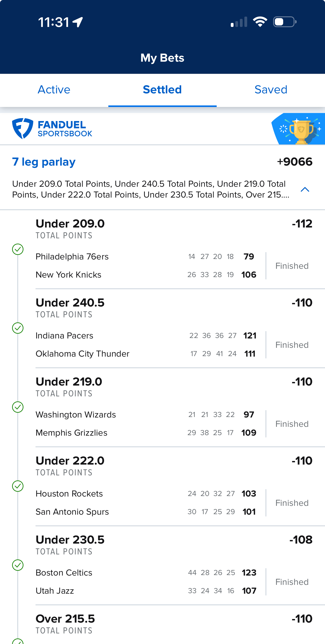Viewport: 325px width, 644px height.
Task: Tap the +9066 parlay odds
Action: (295, 162)
